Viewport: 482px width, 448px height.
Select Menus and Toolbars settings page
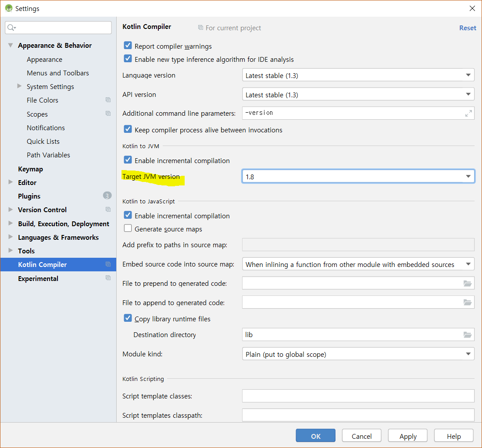[x=58, y=73]
